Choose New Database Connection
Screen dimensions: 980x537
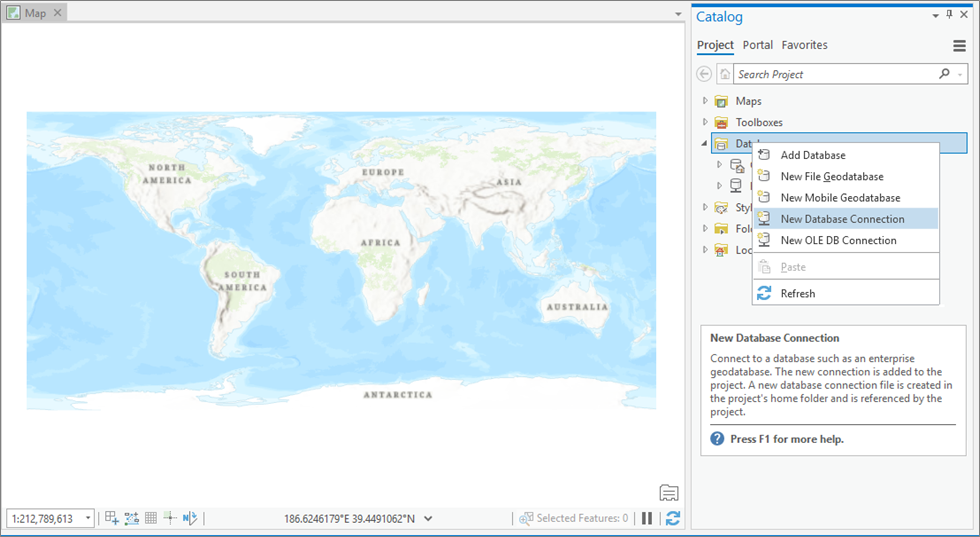point(842,219)
